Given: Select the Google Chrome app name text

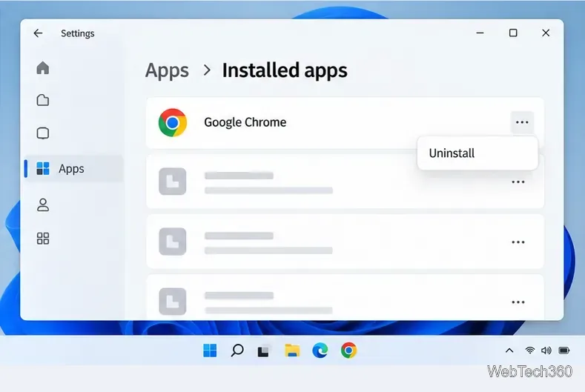Looking at the screenshot, I should [245, 122].
